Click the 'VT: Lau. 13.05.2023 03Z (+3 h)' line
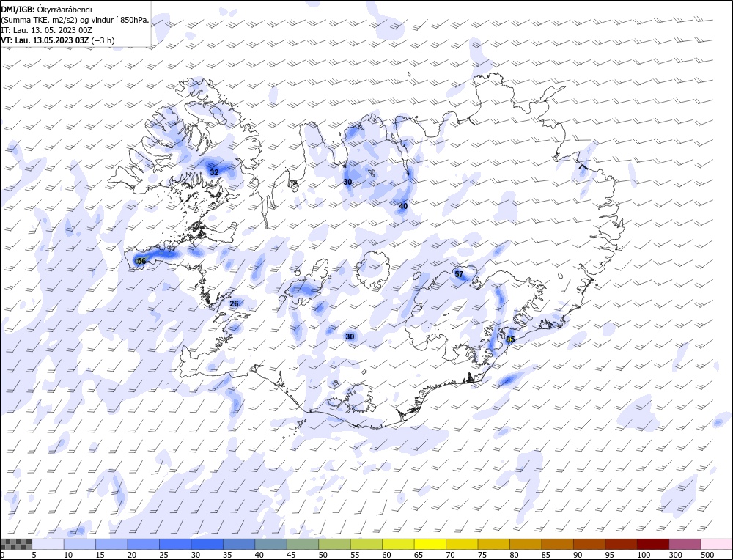This screenshot has width=733, height=560. coord(57,40)
